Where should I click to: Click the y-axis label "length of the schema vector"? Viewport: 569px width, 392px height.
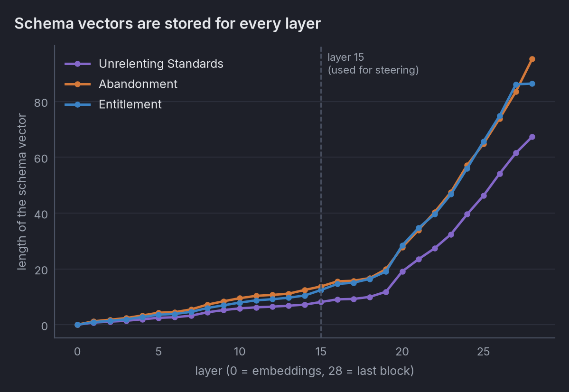[x=22, y=192]
